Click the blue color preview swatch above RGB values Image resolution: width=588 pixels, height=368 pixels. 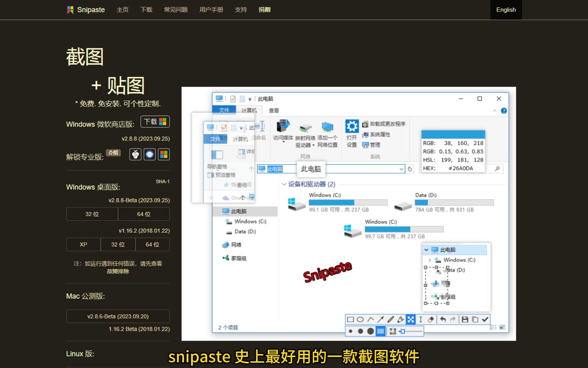453,134
